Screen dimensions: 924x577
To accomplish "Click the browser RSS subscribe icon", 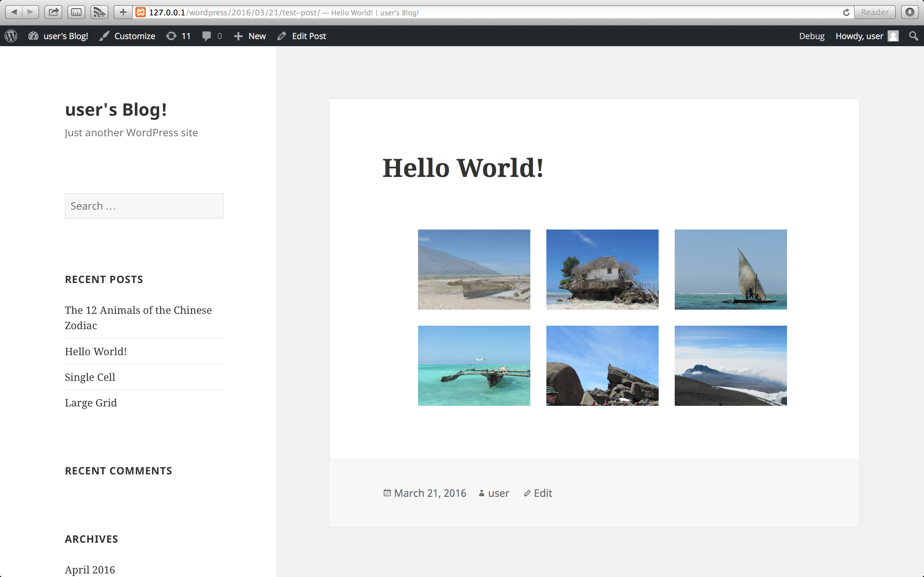I will [99, 12].
